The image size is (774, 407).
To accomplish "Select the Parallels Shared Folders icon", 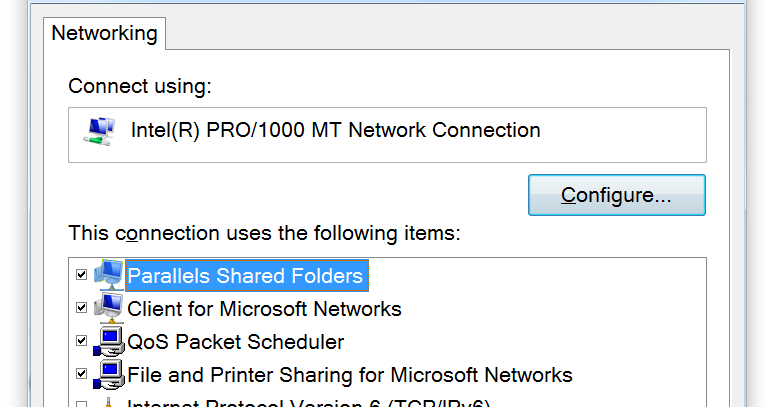I will click(109, 275).
